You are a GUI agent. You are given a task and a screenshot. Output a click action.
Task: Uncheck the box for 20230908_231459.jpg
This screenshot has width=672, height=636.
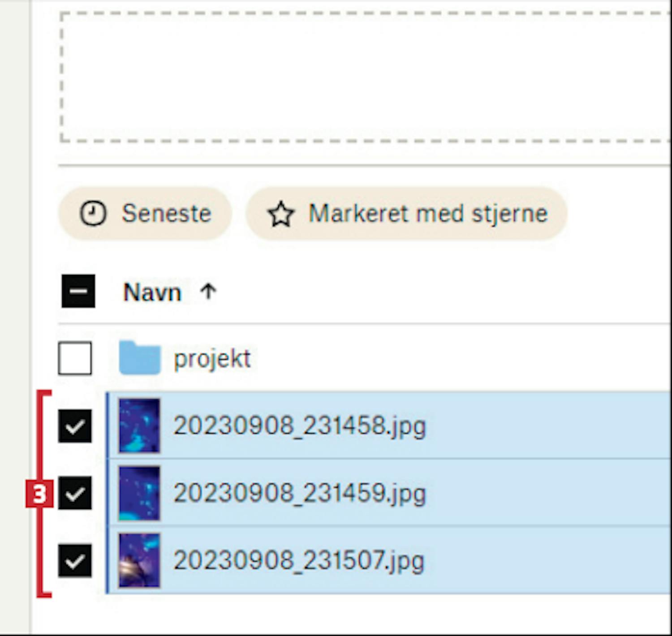pos(75,493)
